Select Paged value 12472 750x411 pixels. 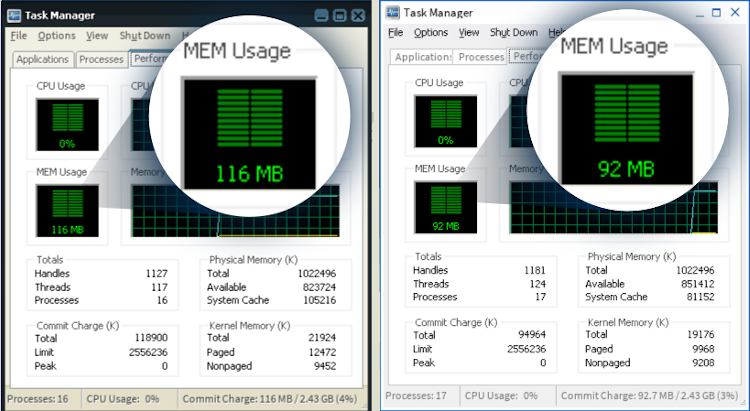(x=322, y=352)
